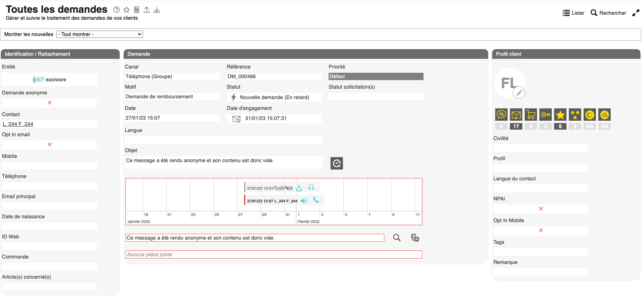Edit the FL profile avatar with pencil
This screenshot has height=298, width=644.
coord(518,92)
